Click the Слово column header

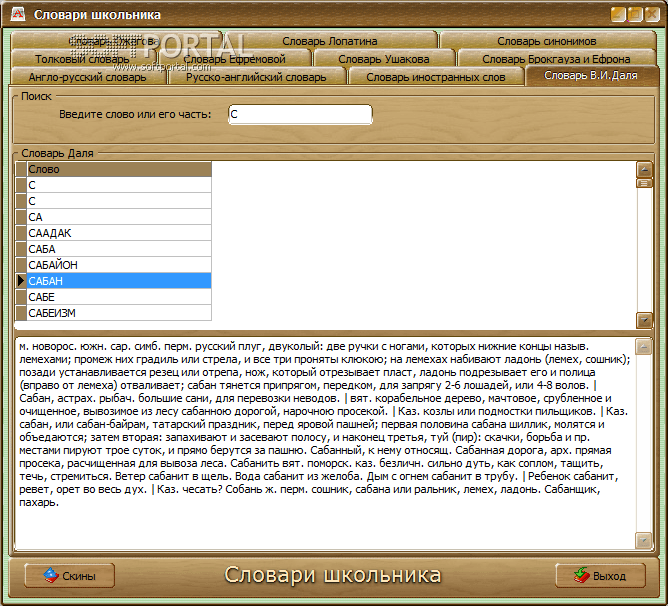tap(119, 169)
